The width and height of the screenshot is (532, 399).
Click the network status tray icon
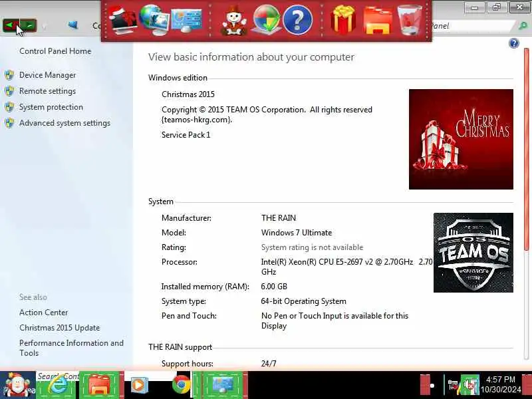coord(453,386)
